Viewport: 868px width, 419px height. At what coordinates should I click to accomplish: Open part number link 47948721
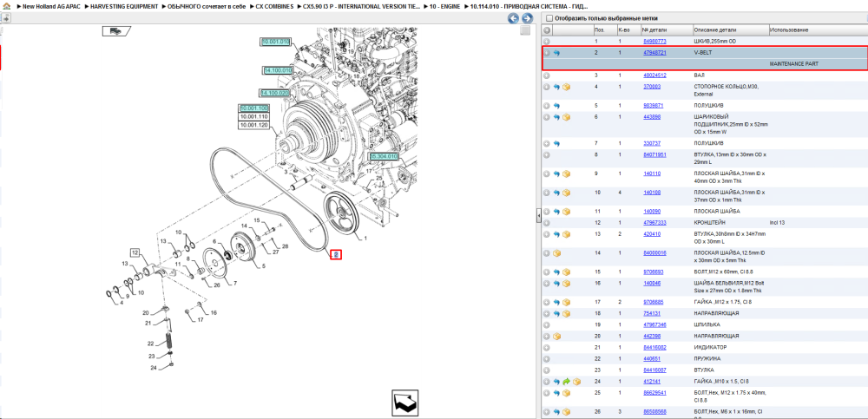click(654, 53)
